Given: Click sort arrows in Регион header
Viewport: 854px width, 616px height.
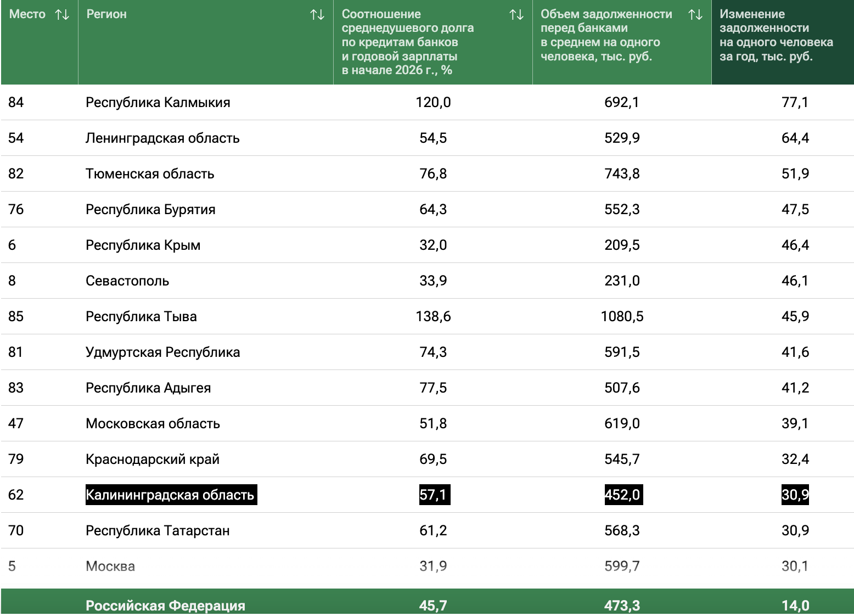Looking at the screenshot, I should point(317,15).
